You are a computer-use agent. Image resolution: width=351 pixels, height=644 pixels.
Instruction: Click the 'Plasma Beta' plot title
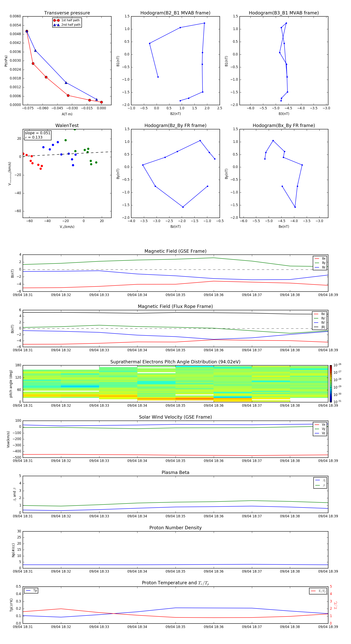pos(175,472)
